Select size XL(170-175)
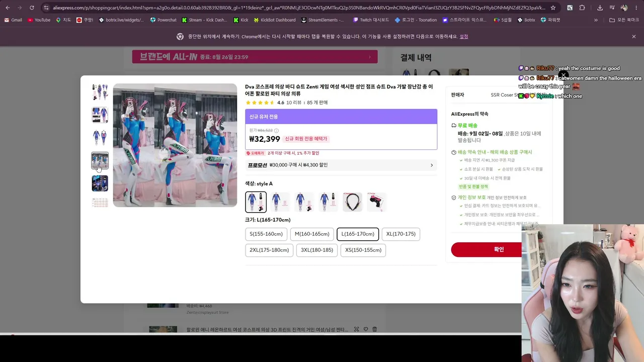The image size is (644, 362). pyautogui.click(x=401, y=234)
